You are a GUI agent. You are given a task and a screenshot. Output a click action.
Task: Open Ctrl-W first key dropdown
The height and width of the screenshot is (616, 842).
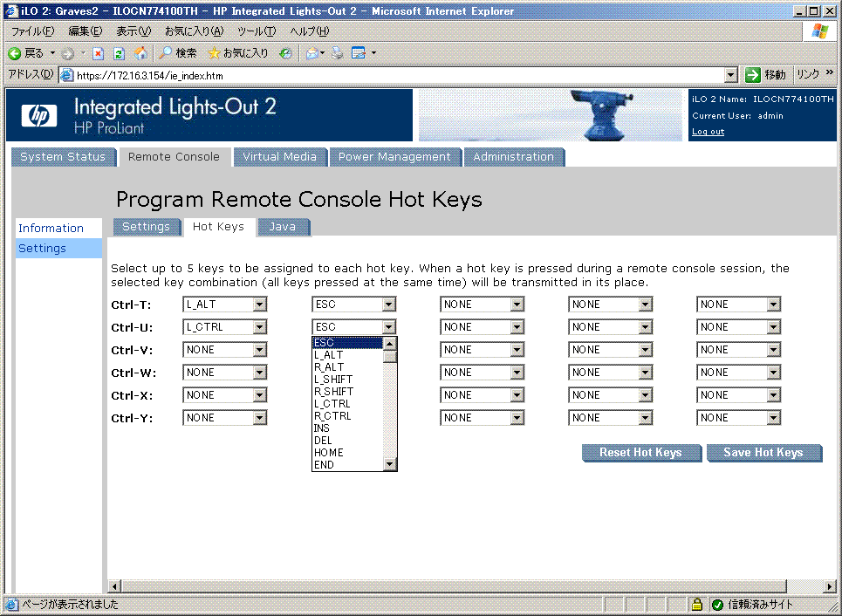224,373
